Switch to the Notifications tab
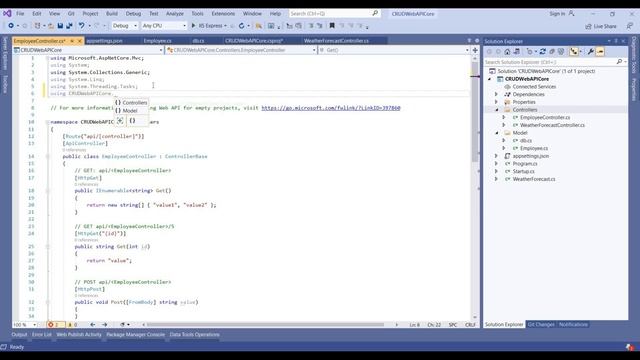The image size is (640, 360). tap(573, 324)
